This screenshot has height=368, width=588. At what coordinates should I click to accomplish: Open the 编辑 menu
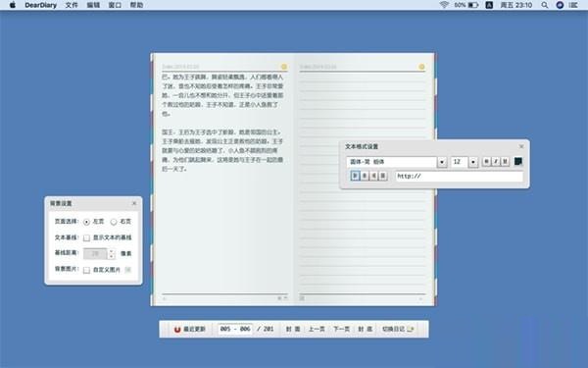point(93,5)
